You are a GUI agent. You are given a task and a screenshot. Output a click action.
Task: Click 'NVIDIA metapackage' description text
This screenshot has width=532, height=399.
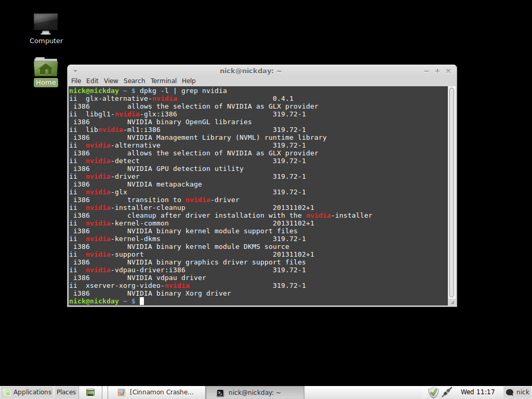165,184
